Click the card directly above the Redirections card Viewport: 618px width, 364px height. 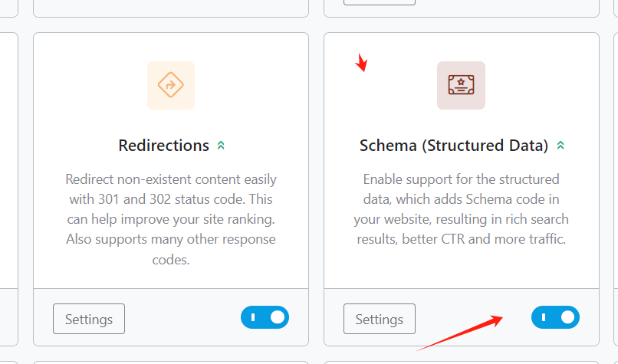[x=171, y=8]
